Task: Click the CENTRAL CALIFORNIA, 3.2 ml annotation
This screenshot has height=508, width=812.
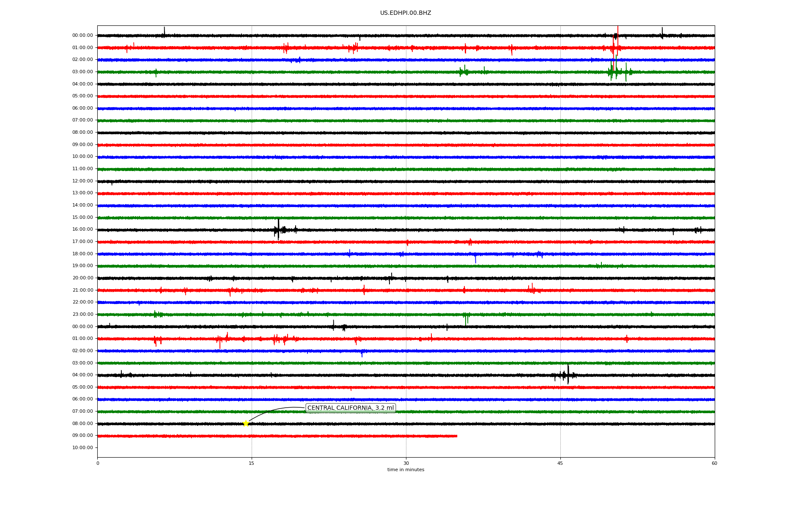Action: pyautogui.click(x=350, y=408)
